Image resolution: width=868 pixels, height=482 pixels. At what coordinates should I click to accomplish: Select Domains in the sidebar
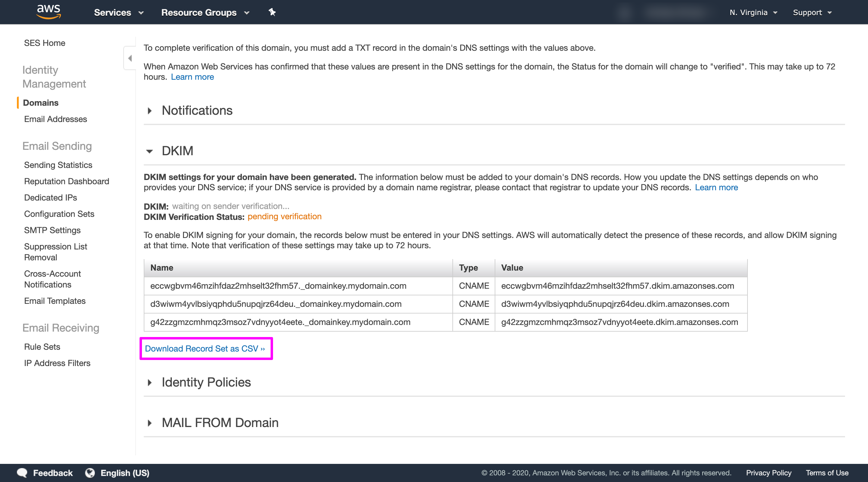[41, 102]
